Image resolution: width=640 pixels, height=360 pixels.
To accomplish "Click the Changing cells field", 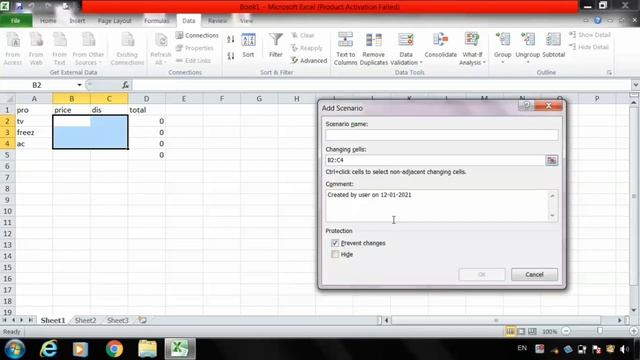I will click(x=435, y=160).
